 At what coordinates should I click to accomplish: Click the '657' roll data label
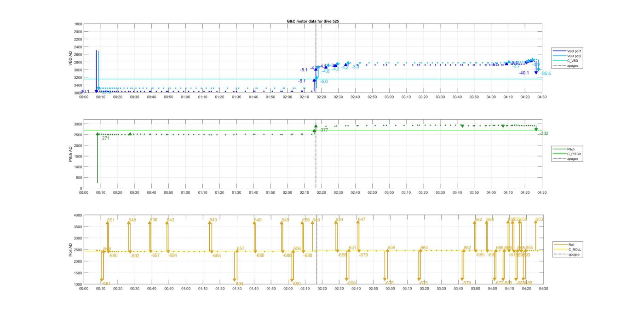[x=241, y=249]
